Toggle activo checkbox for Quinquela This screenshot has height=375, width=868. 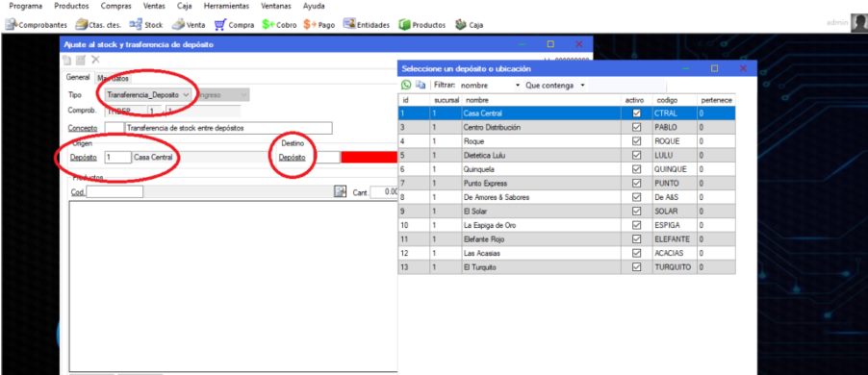pos(637,169)
